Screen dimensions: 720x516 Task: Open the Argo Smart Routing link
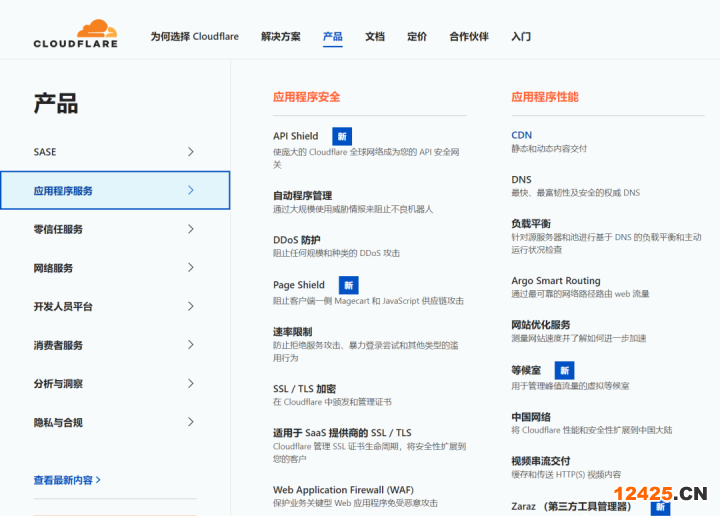pyautogui.click(x=555, y=281)
